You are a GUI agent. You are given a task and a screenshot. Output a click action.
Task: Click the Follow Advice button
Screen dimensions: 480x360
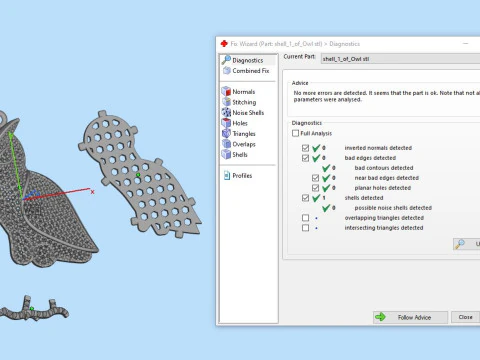410,317
